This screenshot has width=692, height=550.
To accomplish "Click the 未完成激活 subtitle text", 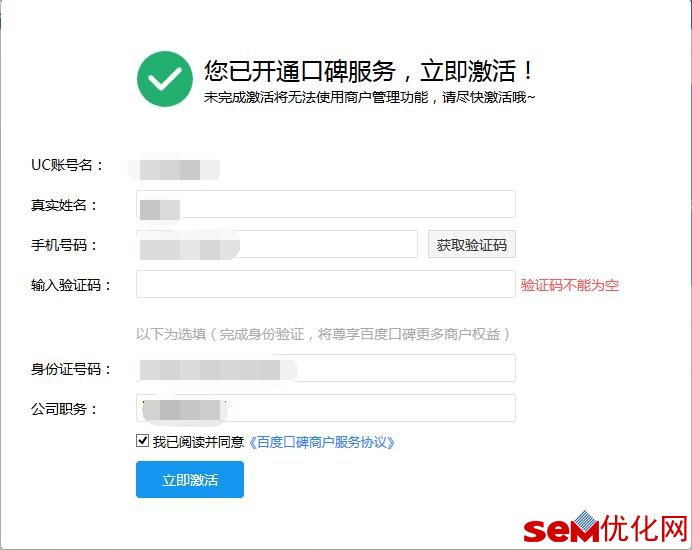I will click(369, 97).
